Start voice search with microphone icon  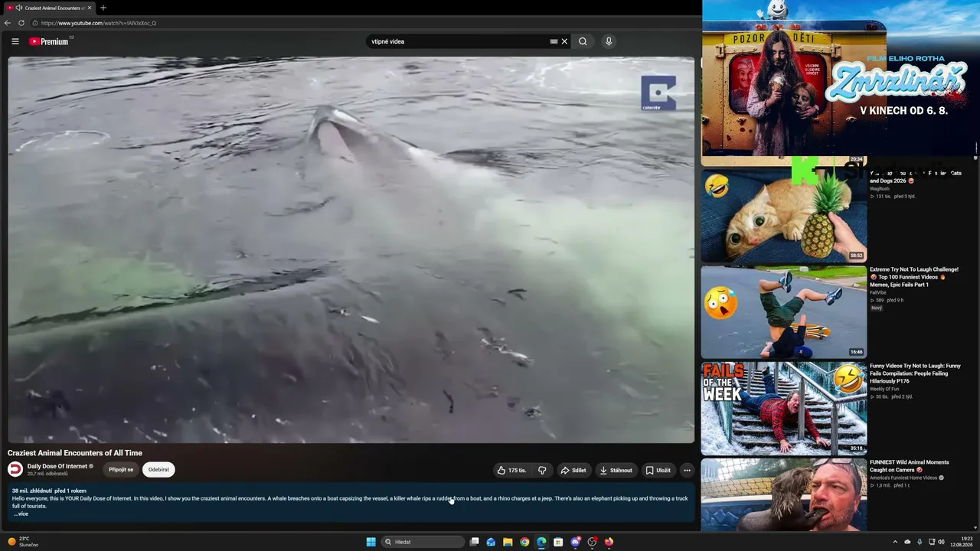(609, 41)
